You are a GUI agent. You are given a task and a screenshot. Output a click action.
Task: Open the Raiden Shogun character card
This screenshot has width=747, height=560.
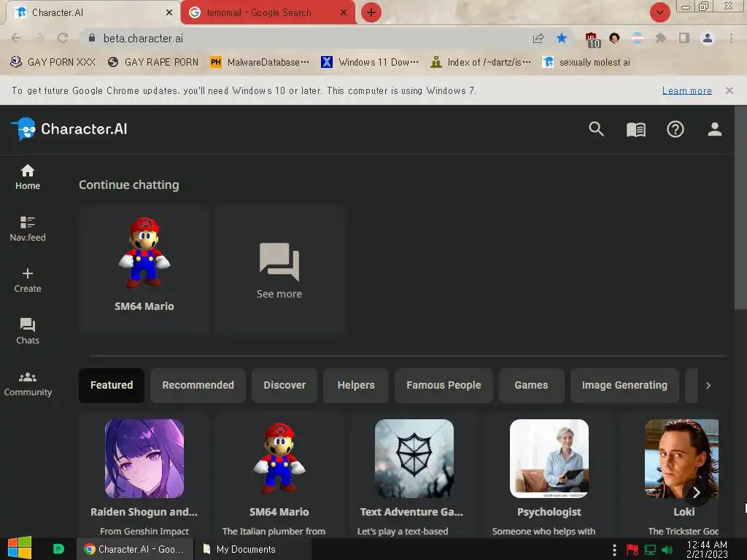[144, 476]
